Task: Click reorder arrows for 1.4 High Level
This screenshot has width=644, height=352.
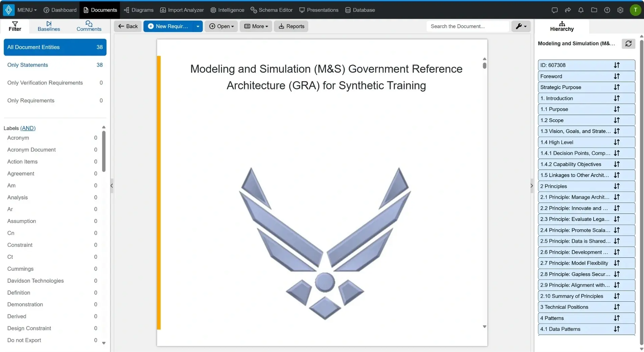Action: [616, 142]
